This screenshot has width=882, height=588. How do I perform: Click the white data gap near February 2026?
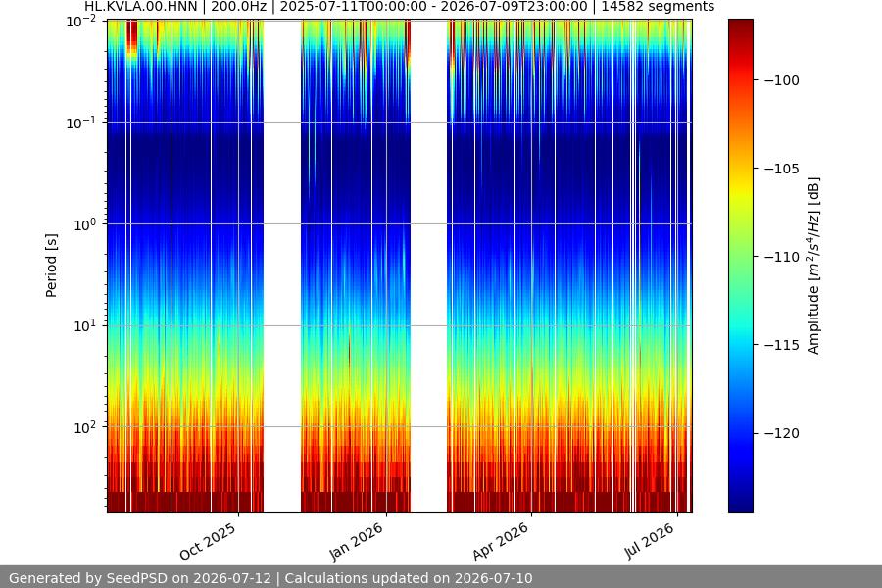pyautogui.click(x=428, y=266)
